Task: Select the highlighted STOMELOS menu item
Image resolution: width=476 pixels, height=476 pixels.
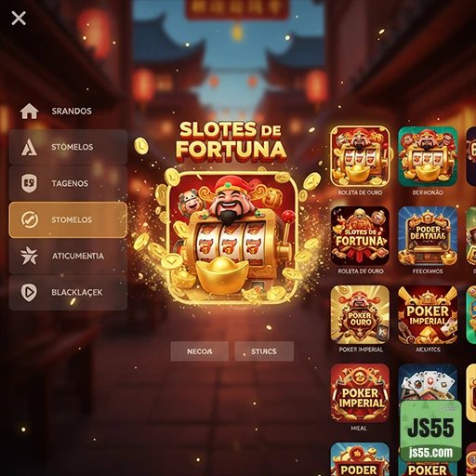Action: [68, 219]
